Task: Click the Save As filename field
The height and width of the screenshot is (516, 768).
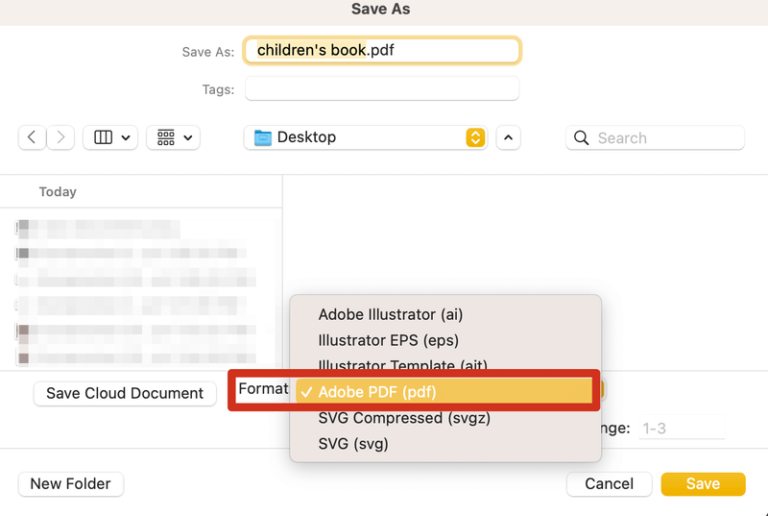Action: click(x=382, y=50)
